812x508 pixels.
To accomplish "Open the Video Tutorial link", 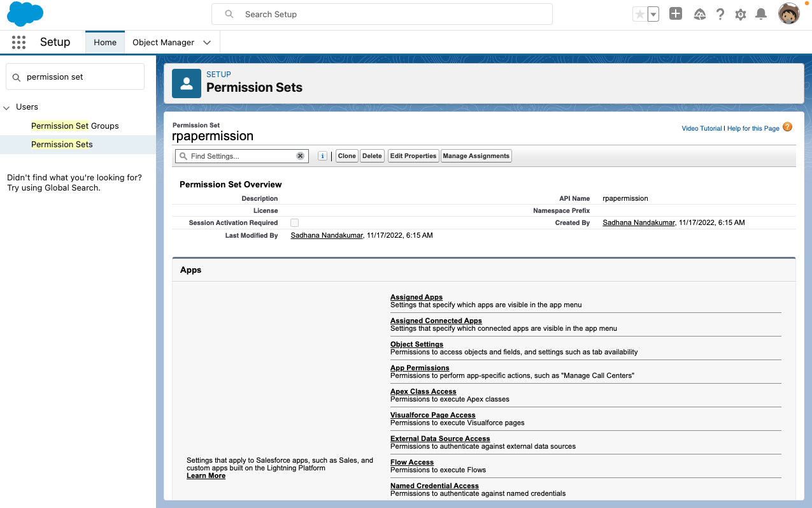I will [x=702, y=128].
